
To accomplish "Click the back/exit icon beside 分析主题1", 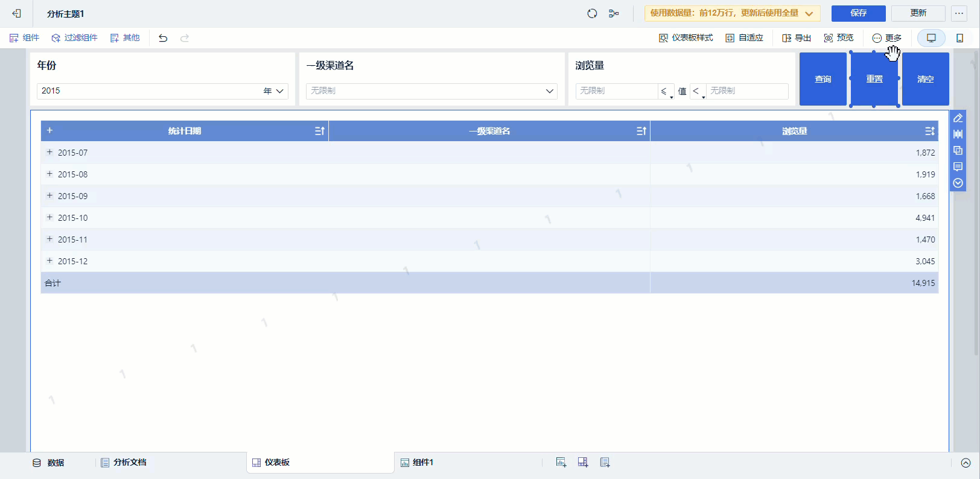I will (x=17, y=13).
